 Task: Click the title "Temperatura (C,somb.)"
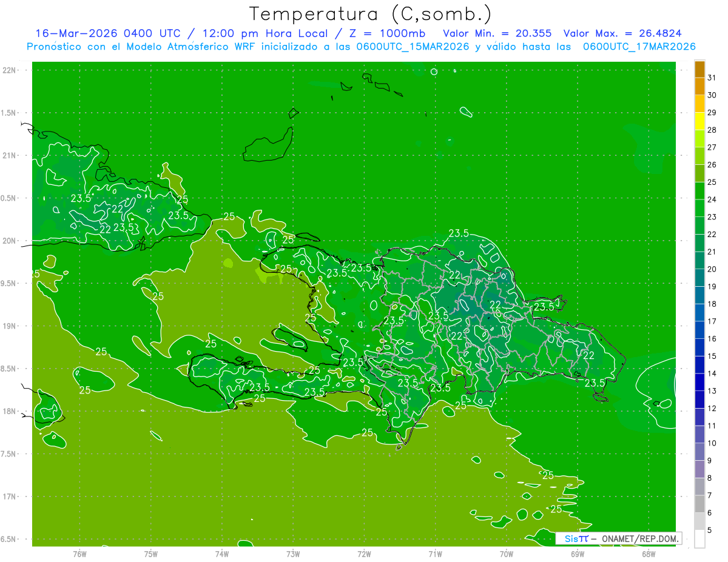[369, 14]
